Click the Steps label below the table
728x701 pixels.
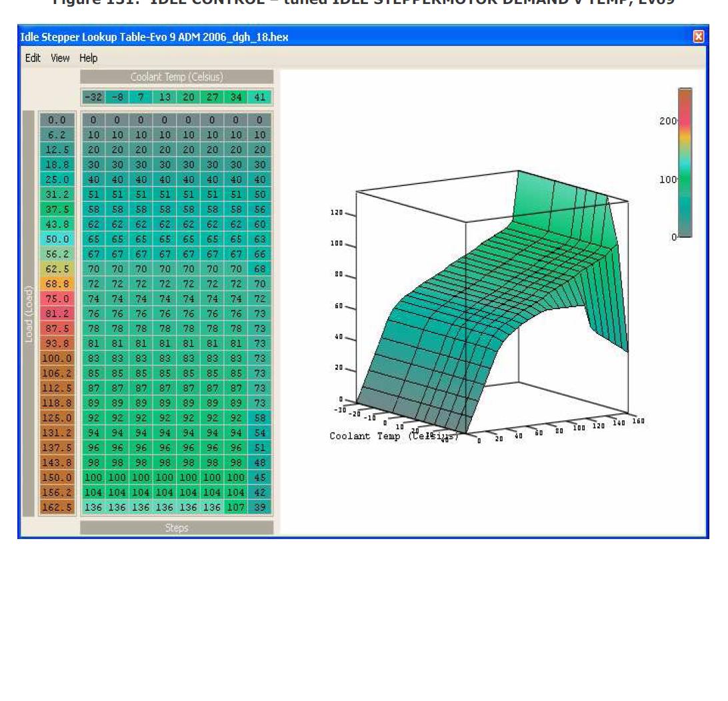click(177, 528)
